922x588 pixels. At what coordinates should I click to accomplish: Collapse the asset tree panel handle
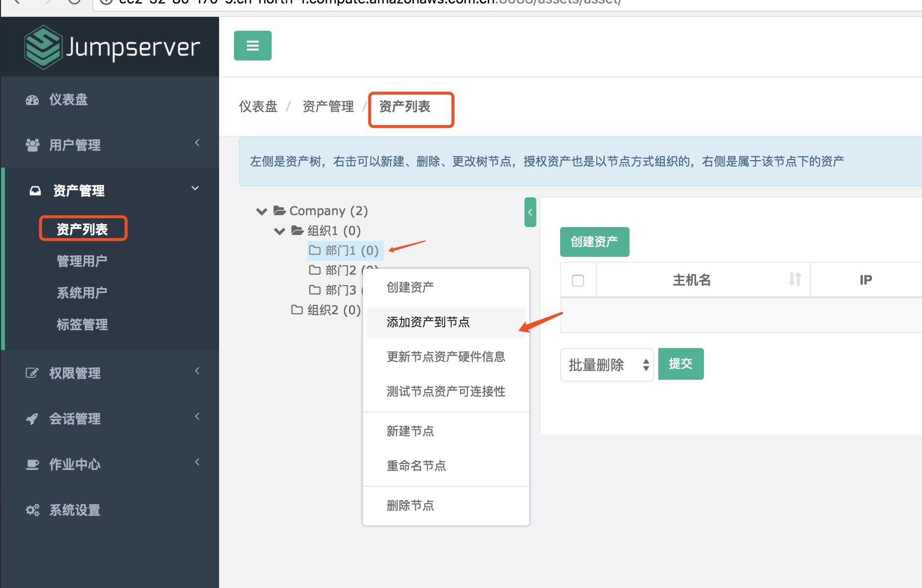coord(530,212)
